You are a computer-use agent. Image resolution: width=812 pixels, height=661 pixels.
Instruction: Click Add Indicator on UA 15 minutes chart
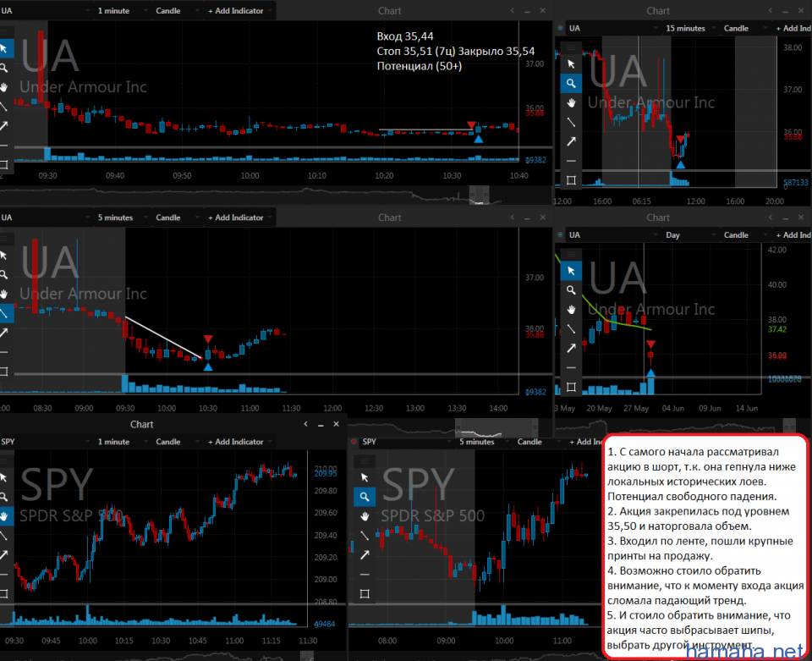(x=793, y=28)
